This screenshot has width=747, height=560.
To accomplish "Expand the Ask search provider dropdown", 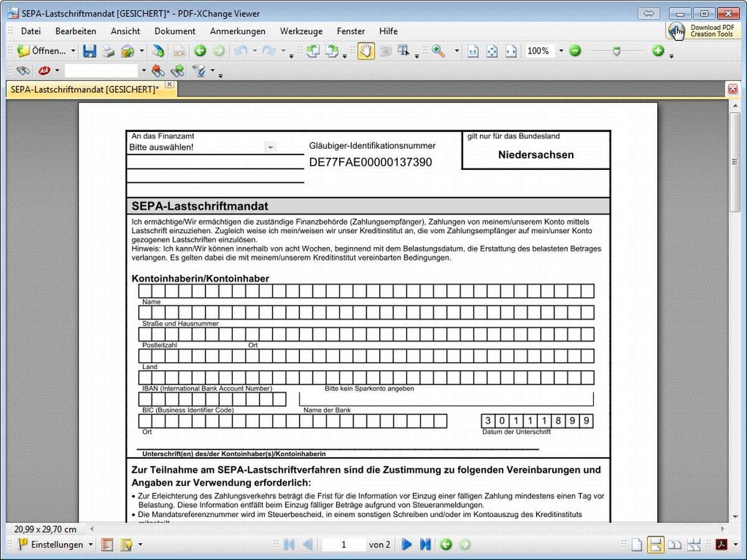I will point(57,70).
